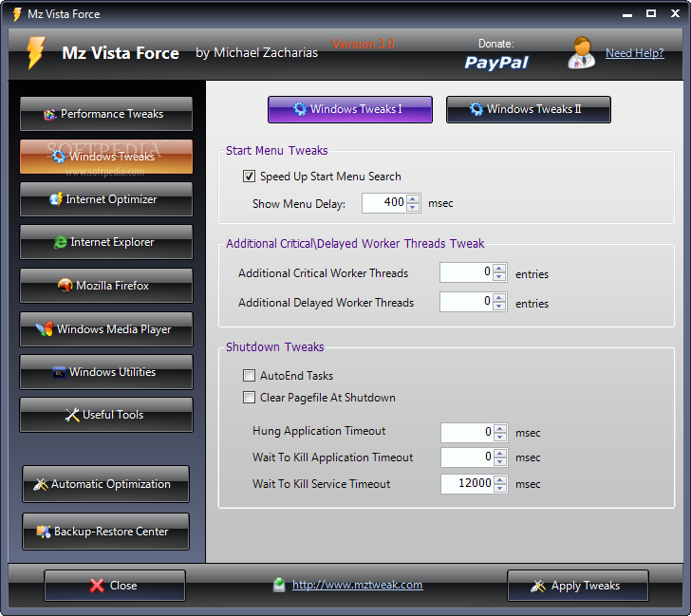Maximize the Mz Vista Force window
The height and width of the screenshot is (616, 691).
651,13
